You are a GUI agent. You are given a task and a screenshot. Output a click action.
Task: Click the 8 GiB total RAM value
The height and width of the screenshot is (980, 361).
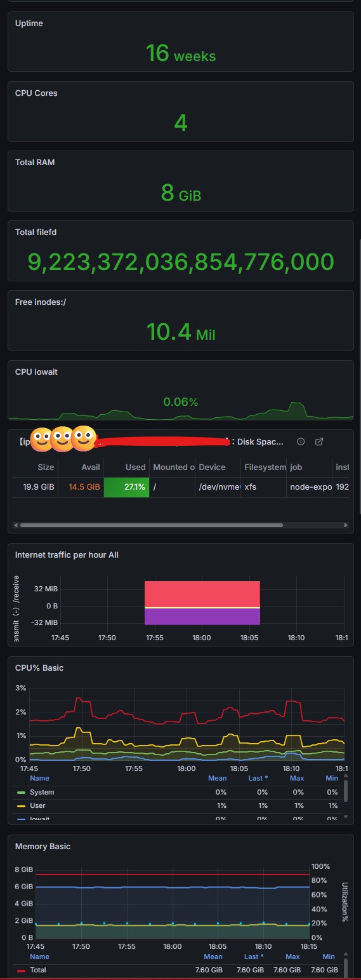[x=181, y=193]
